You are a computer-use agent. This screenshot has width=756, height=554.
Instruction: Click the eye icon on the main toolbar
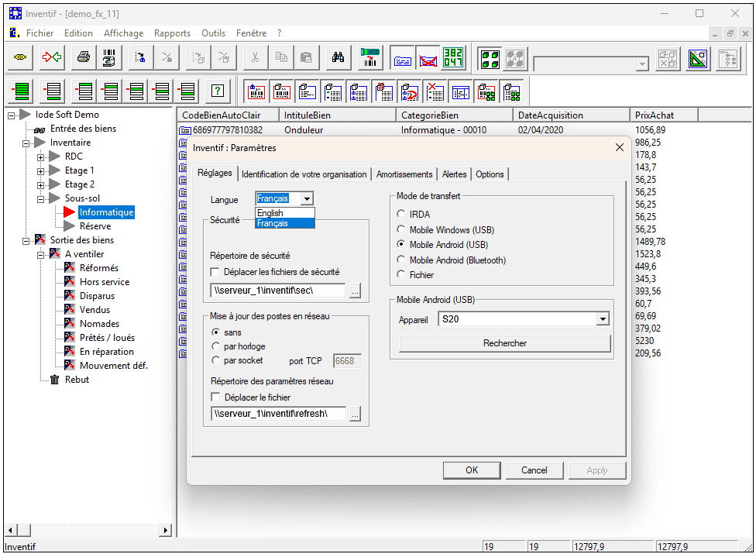click(x=19, y=57)
